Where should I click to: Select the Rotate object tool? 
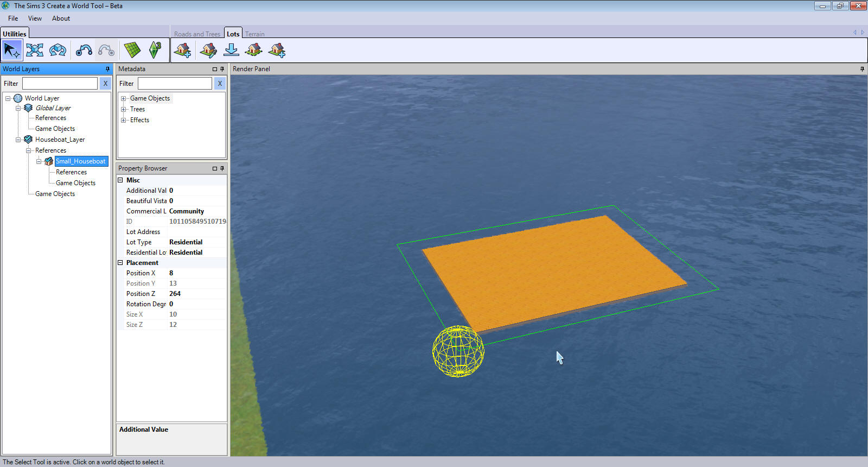click(x=58, y=51)
